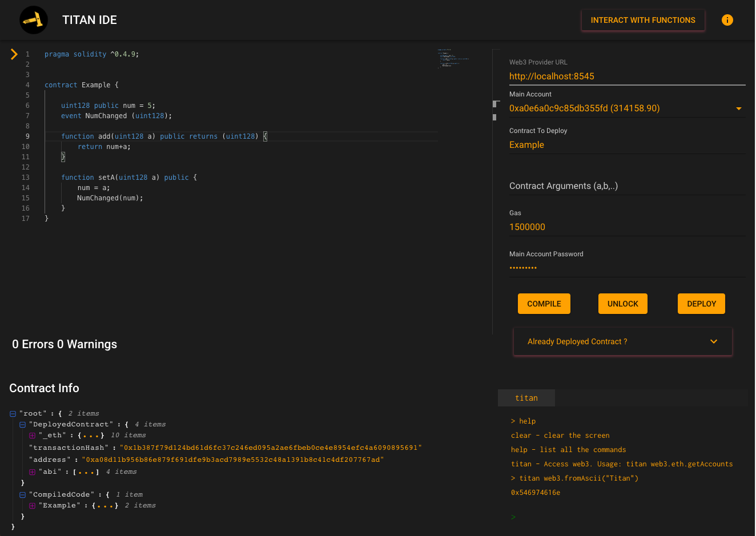Focus the Contract Arguments input

click(628, 186)
